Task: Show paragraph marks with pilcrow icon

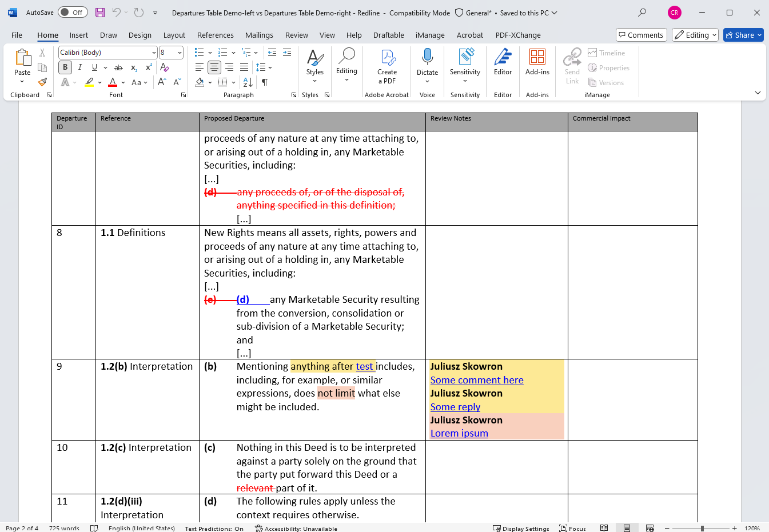Action: click(265, 82)
